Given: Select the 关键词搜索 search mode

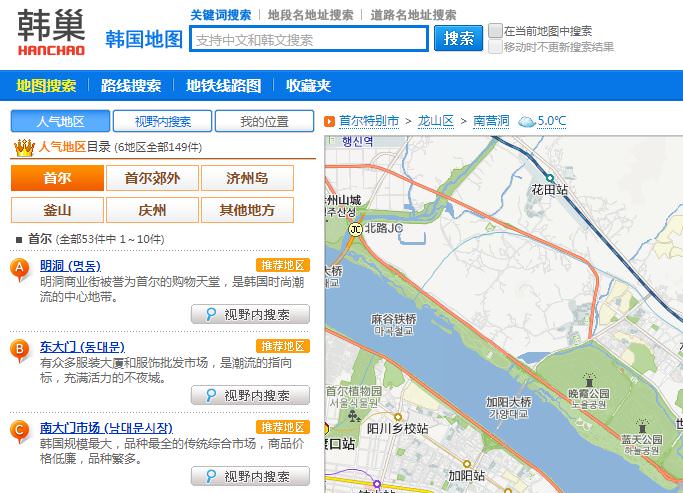Looking at the screenshot, I should click(220, 15).
